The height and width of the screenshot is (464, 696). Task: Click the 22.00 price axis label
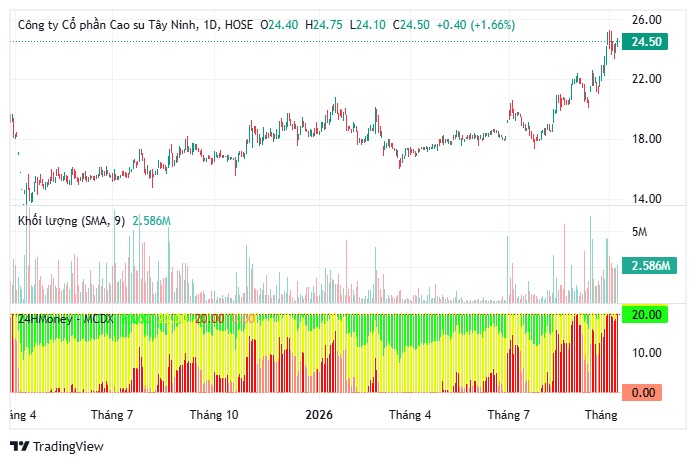[647, 79]
